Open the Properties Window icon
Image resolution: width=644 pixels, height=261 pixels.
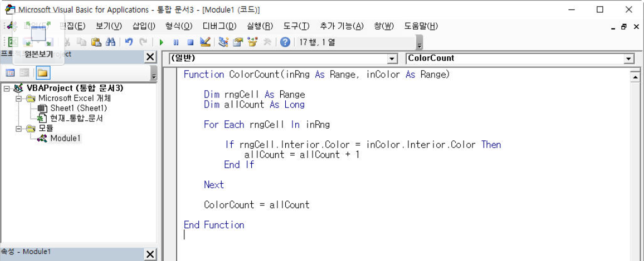pyautogui.click(x=238, y=42)
